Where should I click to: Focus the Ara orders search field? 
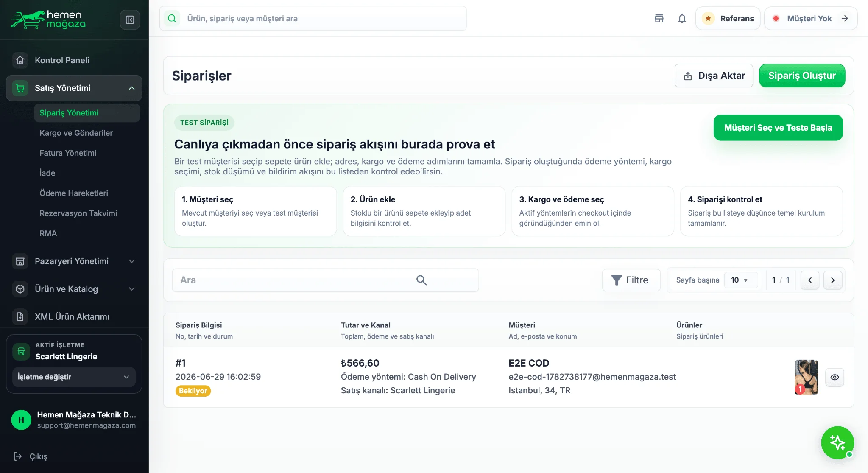tap(325, 280)
